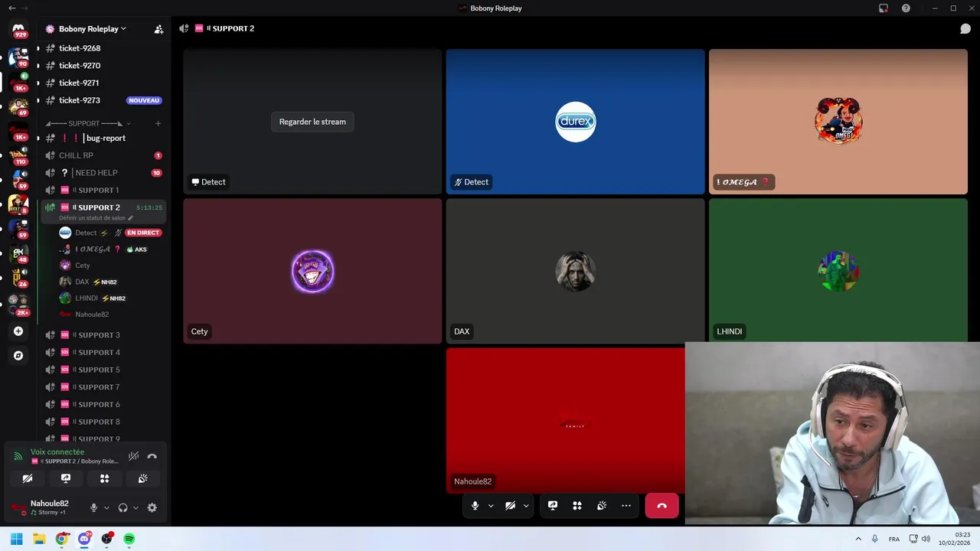Open headphone output options arrow in user panel
This screenshot has height=551, width=980.
coord(136,507)
